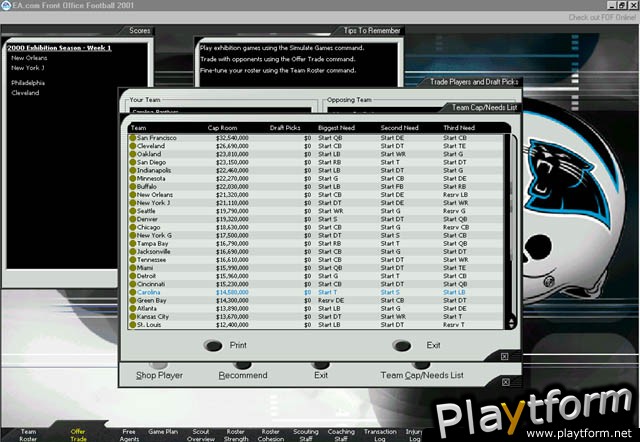The height and width of the screenshot is (442, 640).
Task: Open Roster Strength from the bottom menu
Action: [236, 435]
